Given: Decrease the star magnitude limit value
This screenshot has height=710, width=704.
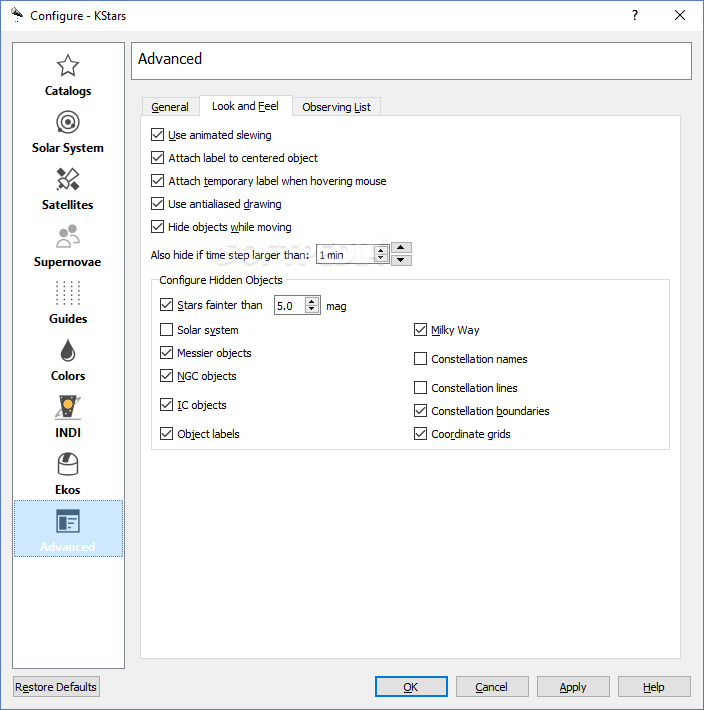Looking at the screenshot, I should pyautogui.click(x=311, y=309).
